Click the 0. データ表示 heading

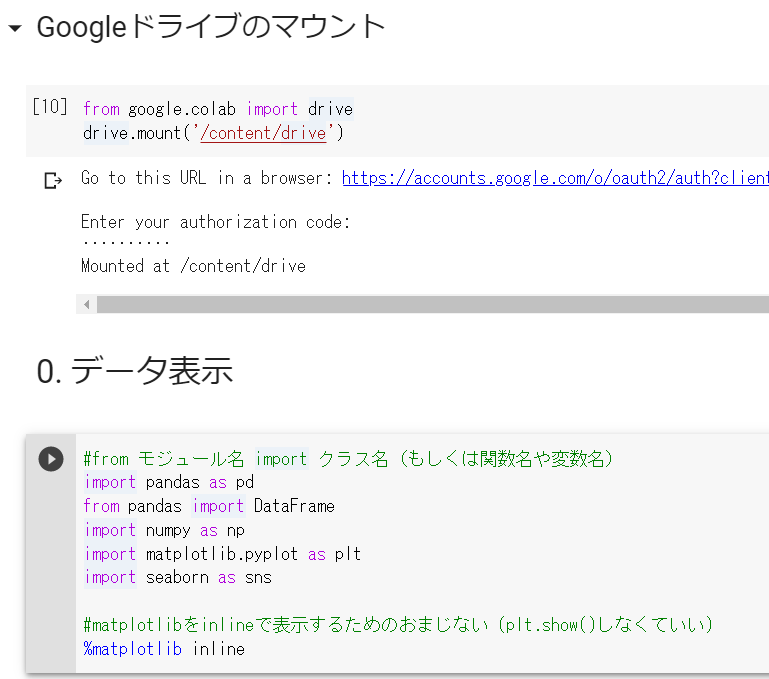(x=135, y=371)
